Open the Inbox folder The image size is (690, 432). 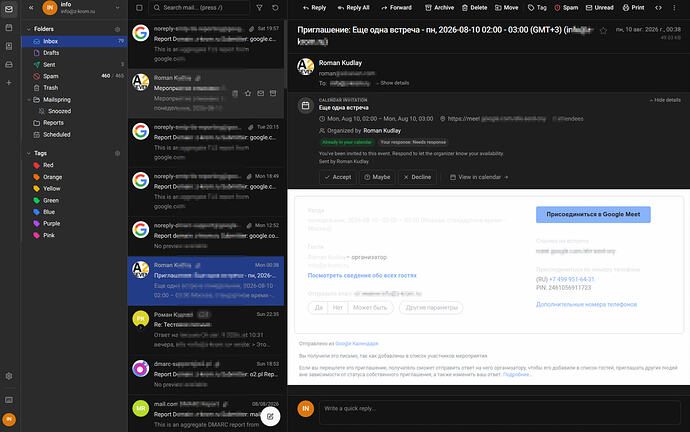pos(74,41)
